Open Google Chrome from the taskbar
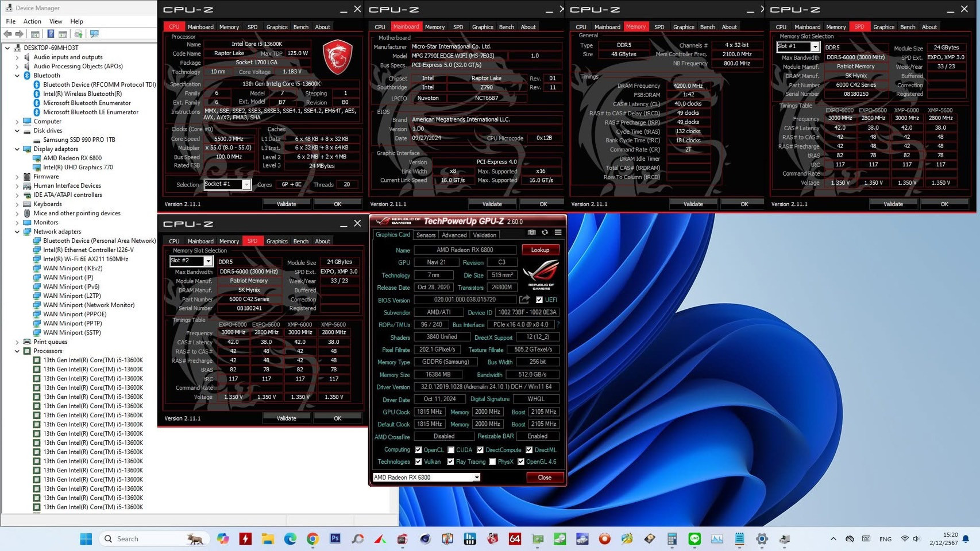The width and height of the screenshot is (980, 551). pos(312,538)
